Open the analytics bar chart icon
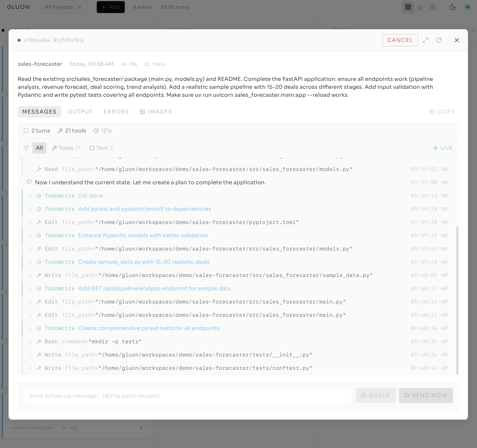Viewport: 477px width, 448px height. point(420,7)
